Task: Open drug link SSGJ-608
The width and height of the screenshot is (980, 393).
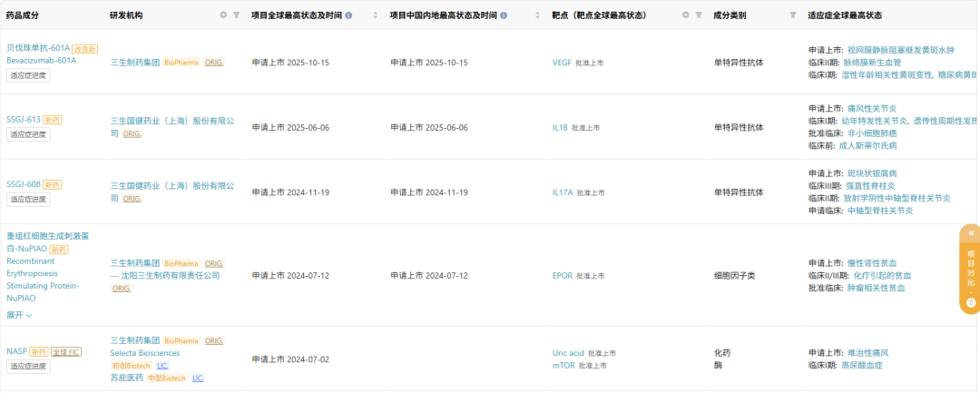Action: (24, 184)
